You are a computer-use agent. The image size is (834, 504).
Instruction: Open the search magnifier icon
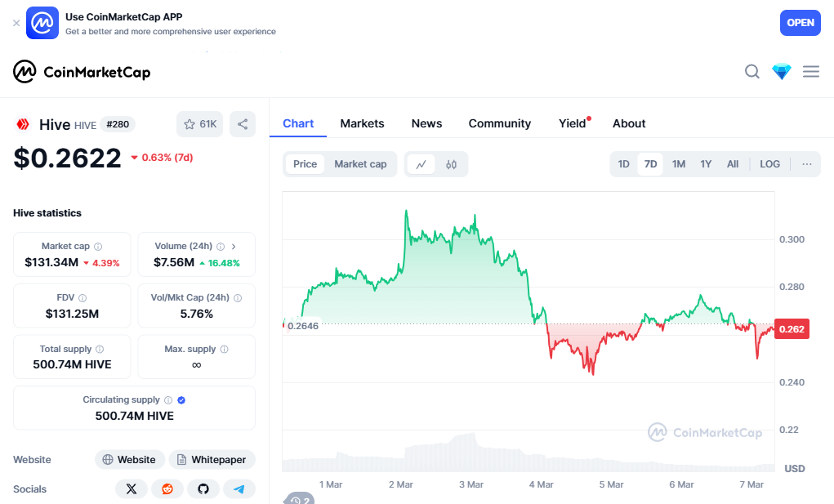[752, 72]
